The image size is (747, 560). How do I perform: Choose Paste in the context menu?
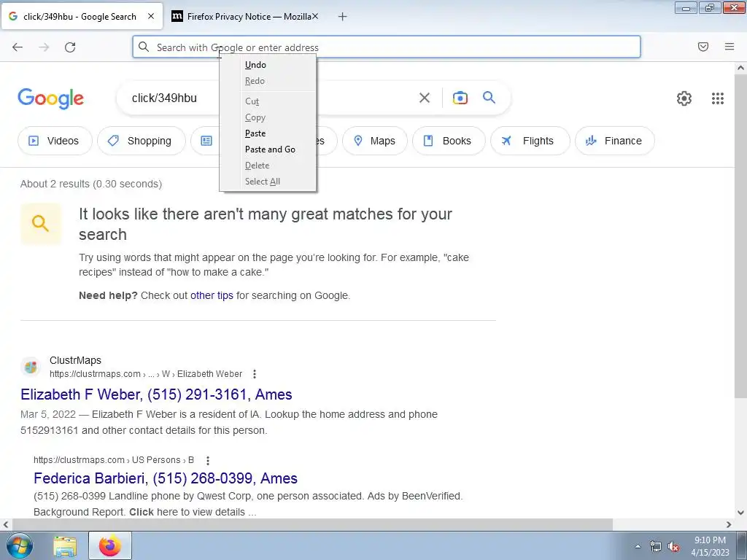click(x=268, y=133)
